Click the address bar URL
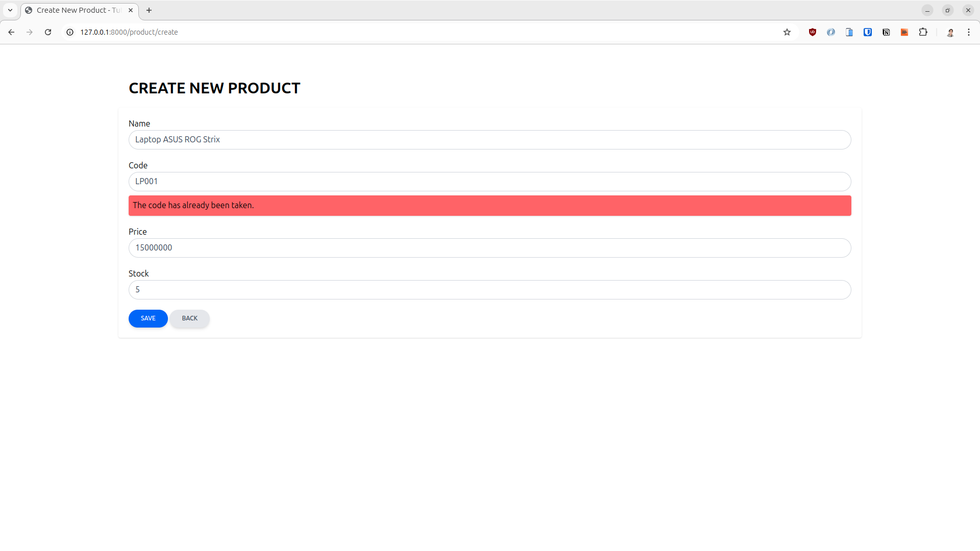This screenshot has height=551, width=980. click(x=129, y=32)
